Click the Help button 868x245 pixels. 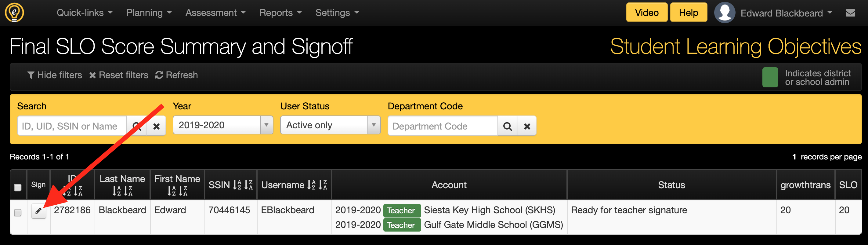tap(689, 13)
